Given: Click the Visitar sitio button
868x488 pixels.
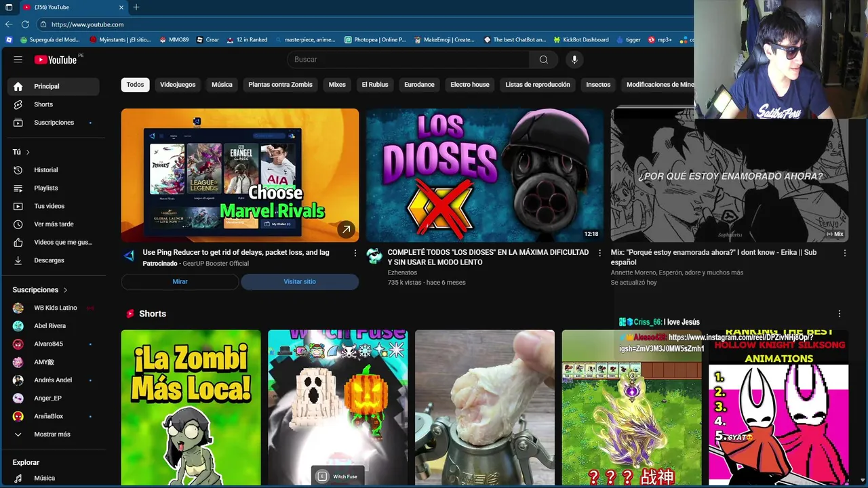Looking at the screenshot, I should tap(300, 282).
